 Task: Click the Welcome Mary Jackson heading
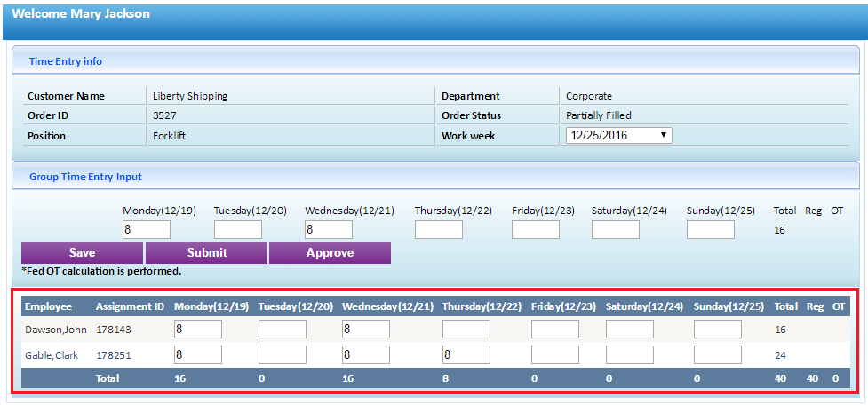tap(81, 14)
